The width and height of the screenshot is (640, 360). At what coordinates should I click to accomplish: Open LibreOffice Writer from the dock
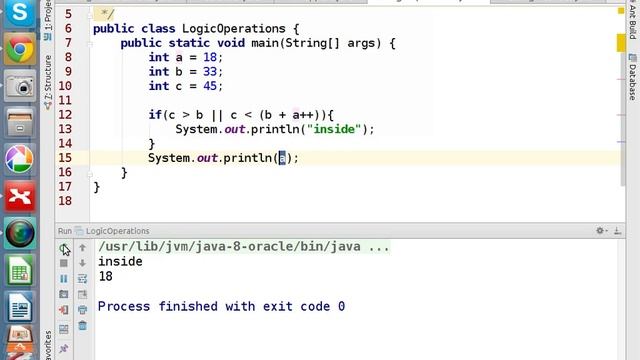pos(19,307)
